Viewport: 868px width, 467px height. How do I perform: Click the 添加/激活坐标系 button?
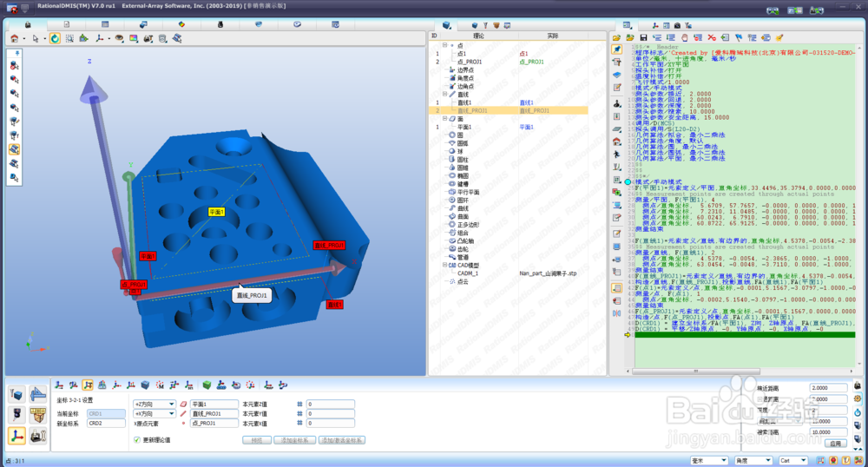pyautogui.click(x=342, y=440)
